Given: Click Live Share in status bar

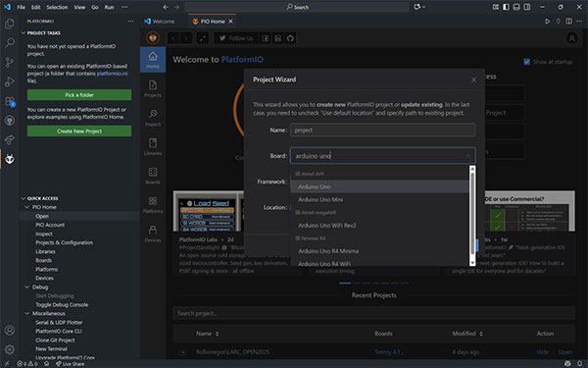Looking at the screenshot, I should coord(71,363).
